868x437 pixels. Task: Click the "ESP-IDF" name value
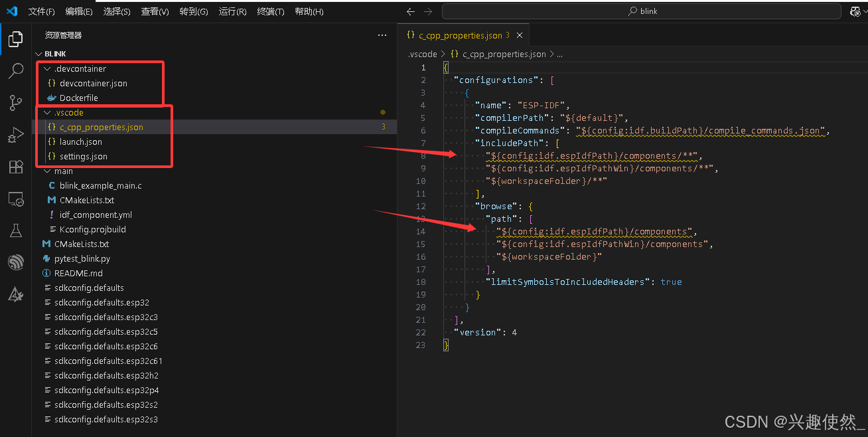point(540,105)
